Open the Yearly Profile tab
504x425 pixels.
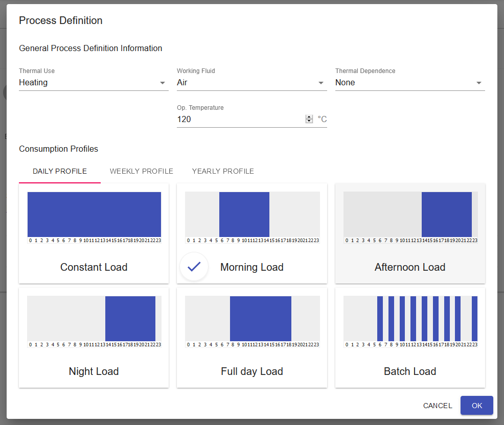pyautogui.click(x=223, y=171)
